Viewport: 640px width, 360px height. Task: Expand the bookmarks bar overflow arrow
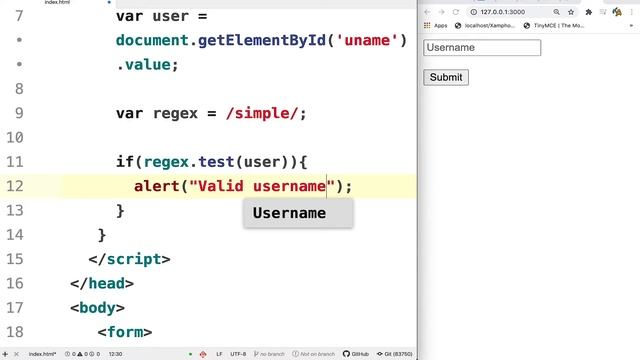[x=631, y=26]
